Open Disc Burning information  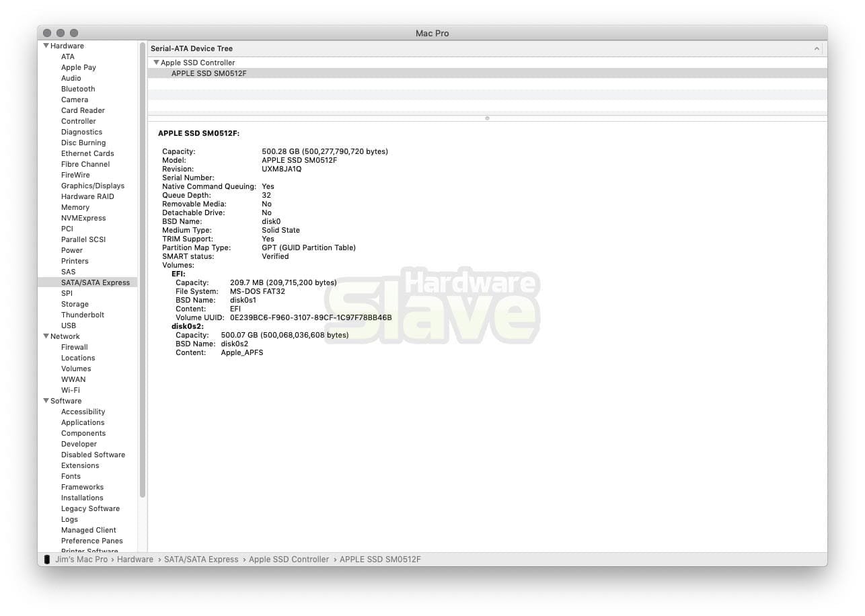(83, 143)
